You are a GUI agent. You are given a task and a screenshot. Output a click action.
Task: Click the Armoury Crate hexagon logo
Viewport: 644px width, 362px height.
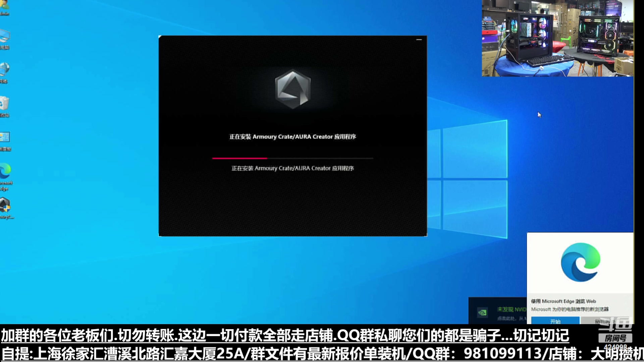click(x=292, y=89)
